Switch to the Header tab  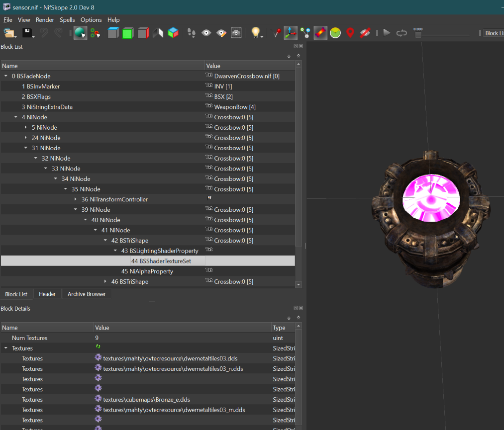pos(47,294)
